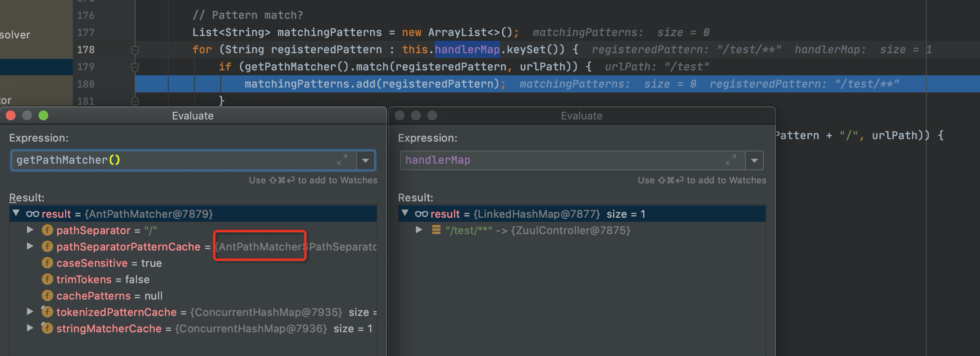Click inside the handlerMap expression input field
This screenshot has height=356, width=980.
pos(561,160)
